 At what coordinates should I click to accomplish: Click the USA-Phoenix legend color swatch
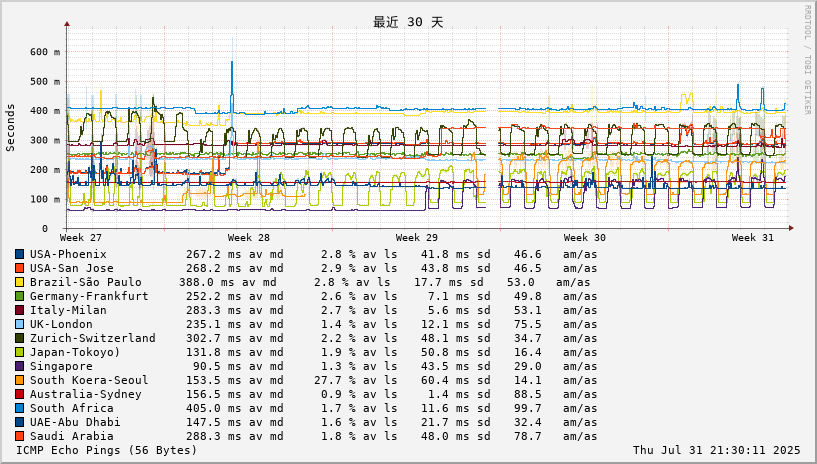tap(19, 254)
